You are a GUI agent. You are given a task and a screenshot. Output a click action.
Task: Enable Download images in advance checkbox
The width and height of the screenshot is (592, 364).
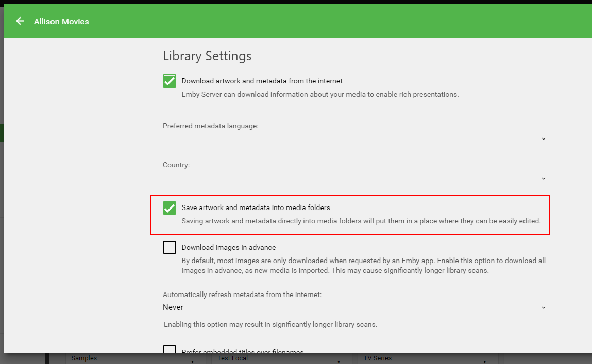coord(170,248)
